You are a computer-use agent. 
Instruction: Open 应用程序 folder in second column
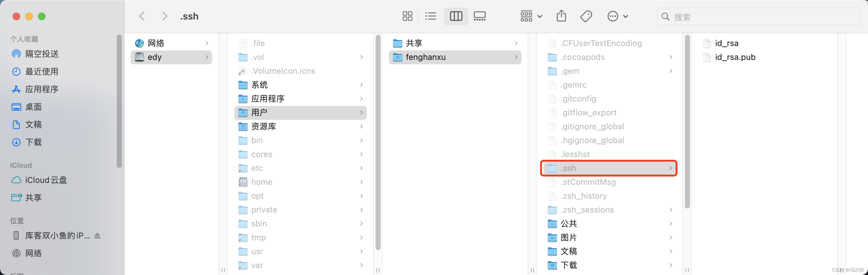[300, 99]
